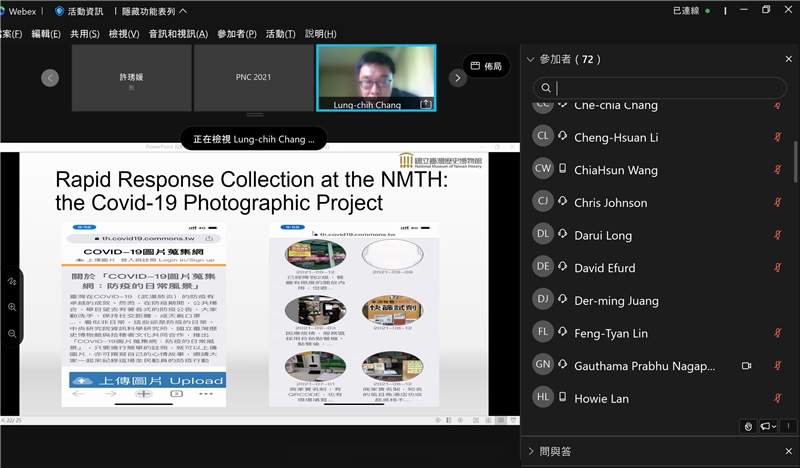Select the PNC 2021 video thumbnail
800x468 pixels.
coord(254,78)
